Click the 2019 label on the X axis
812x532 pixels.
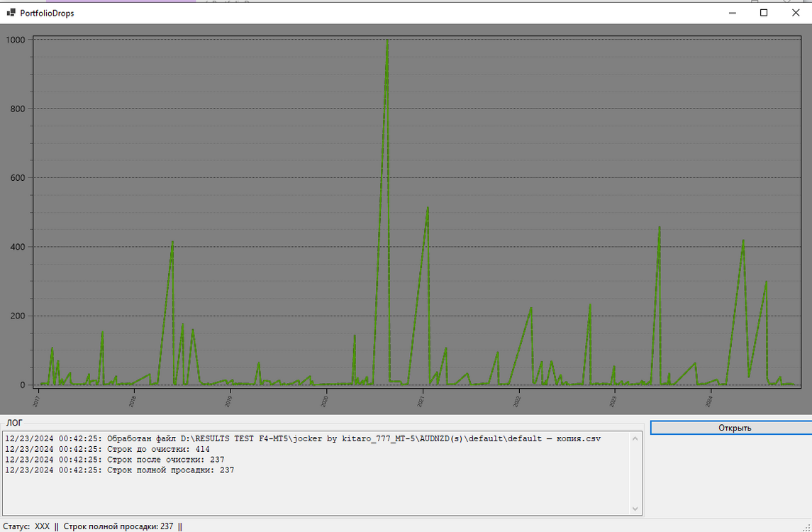point(228,401)
